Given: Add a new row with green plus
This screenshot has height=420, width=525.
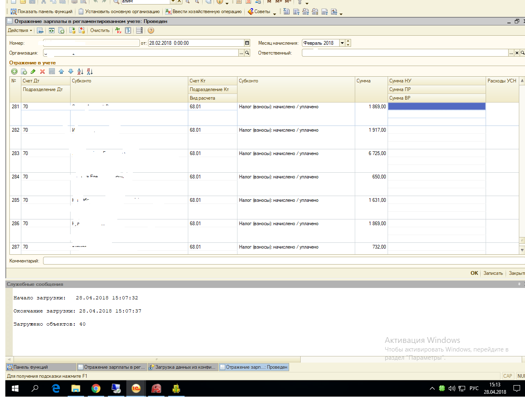Looking at the screenshot, I should (14, 71).
